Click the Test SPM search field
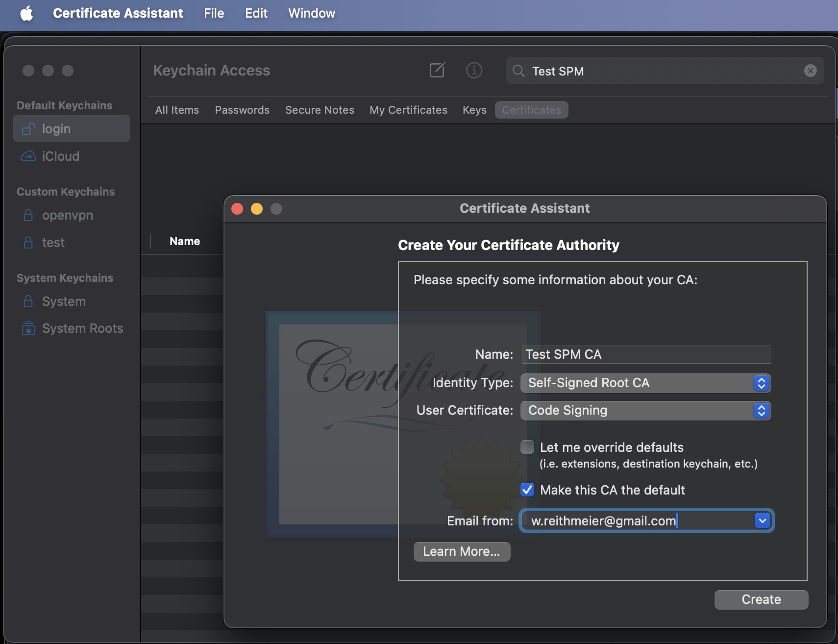Image resolution: width=838 pixels, height=644 pixels. [x=664, y=71]
